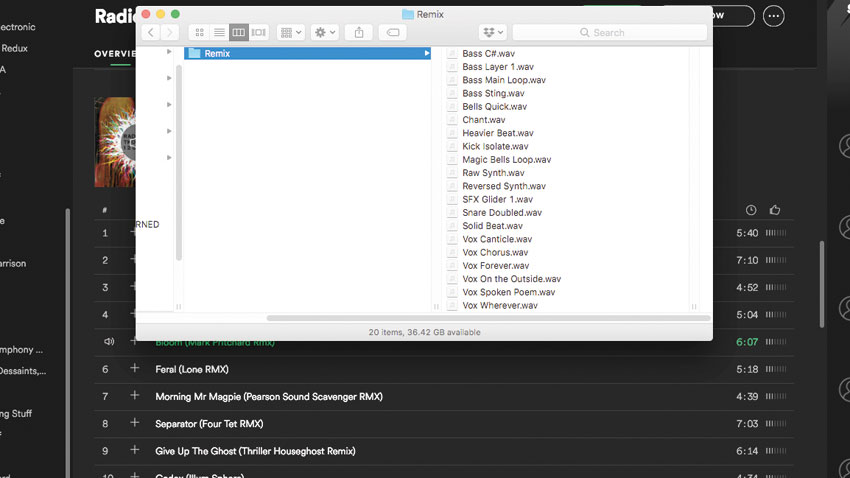Switch Finder to list view

219,33
